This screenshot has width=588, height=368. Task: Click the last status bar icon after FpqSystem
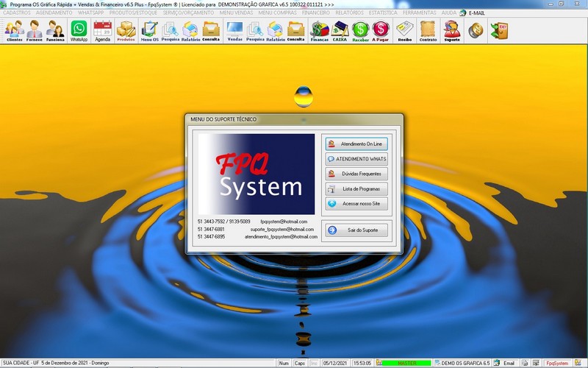(578, 363)
